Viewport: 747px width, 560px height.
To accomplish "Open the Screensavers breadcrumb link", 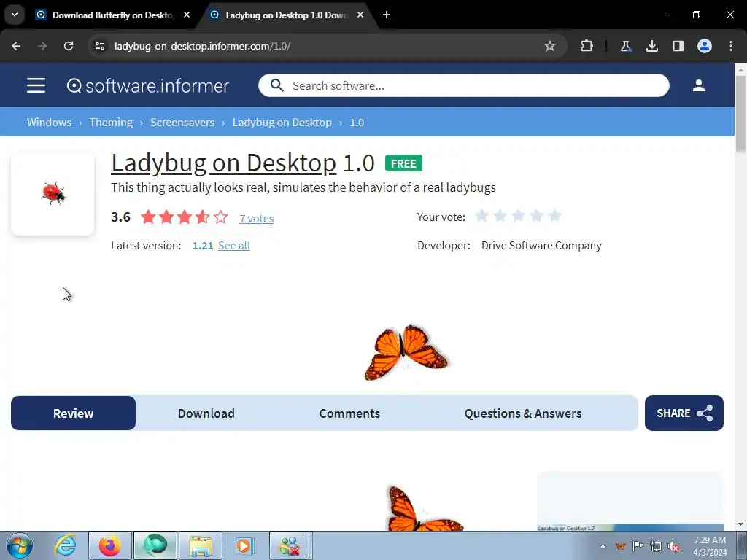I will [182, 122].
